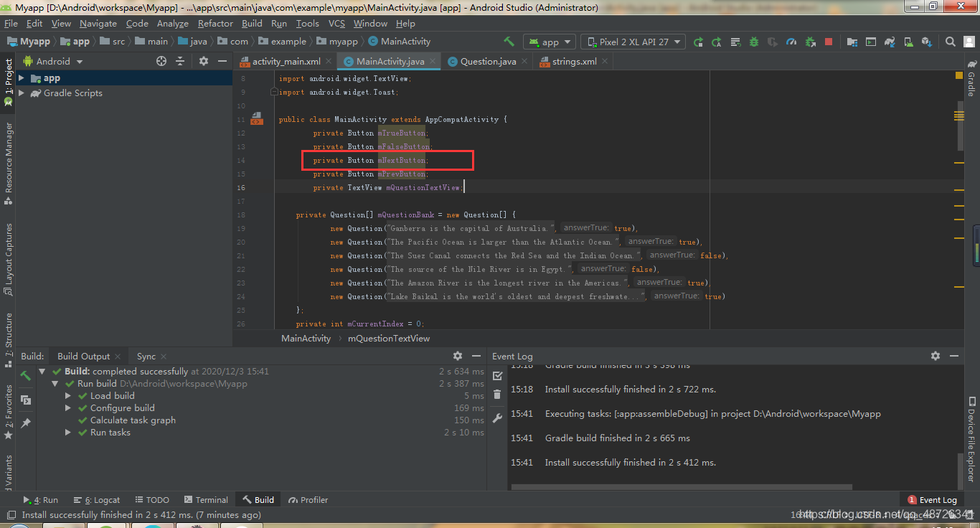The image size is (980, 528).
Task: Click the wrench settings icon in Event Log
Action: coord(498,418)
